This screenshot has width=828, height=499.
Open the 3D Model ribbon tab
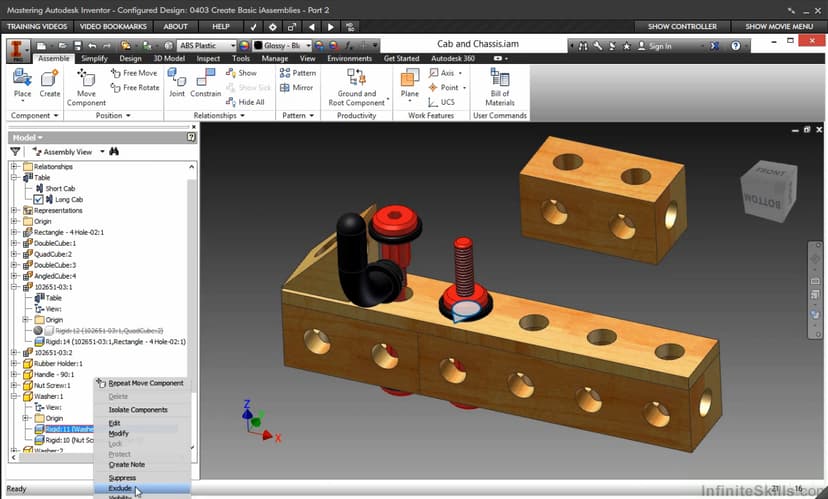coord(169,59)
